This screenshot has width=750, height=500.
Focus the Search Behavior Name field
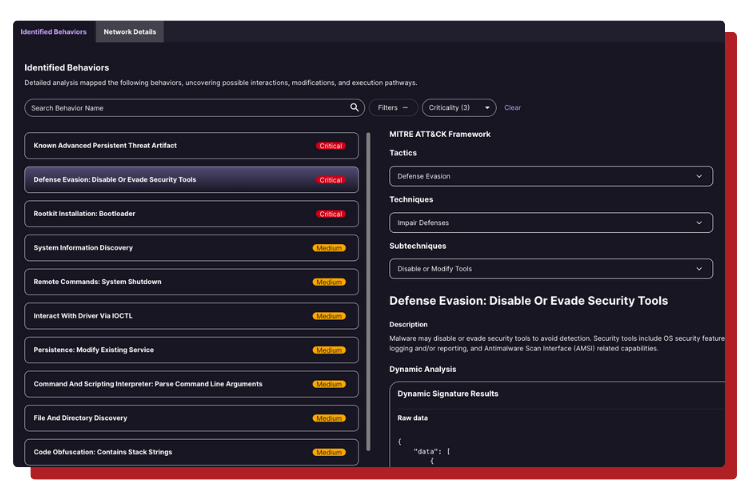pos(194,108)
